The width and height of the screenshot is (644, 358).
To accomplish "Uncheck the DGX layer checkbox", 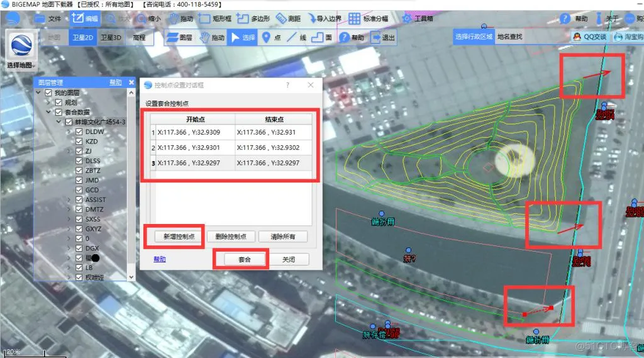I will tap(79, 249).
